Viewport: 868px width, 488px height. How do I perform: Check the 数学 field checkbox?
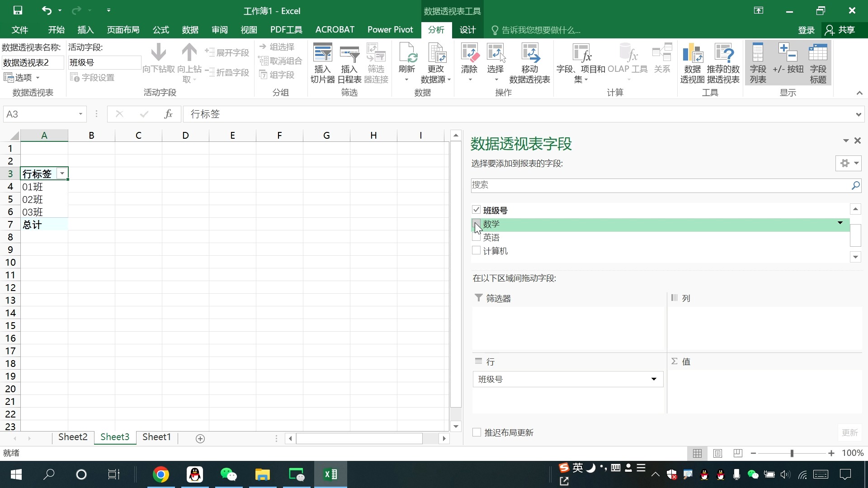point(476,224)
